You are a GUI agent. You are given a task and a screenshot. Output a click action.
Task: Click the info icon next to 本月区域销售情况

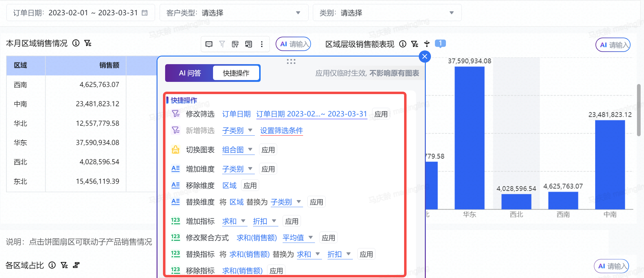click(x=76, y=43)
